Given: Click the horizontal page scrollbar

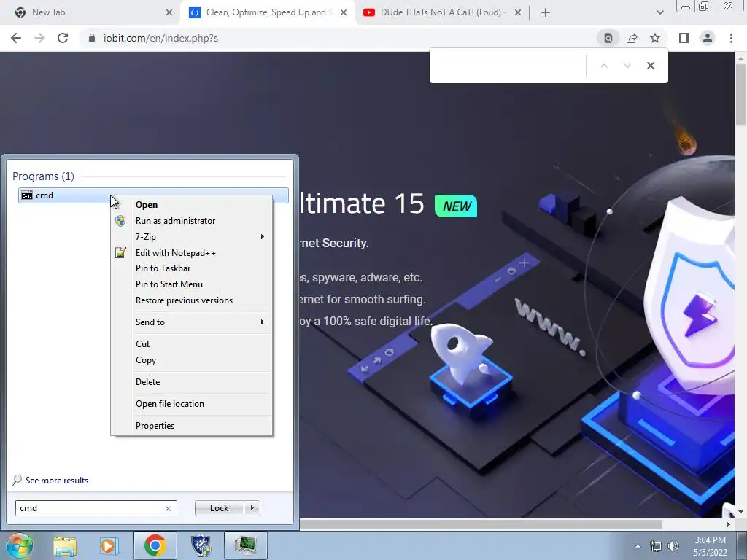Looking at the screenshot, I should (x=481, y=524).
